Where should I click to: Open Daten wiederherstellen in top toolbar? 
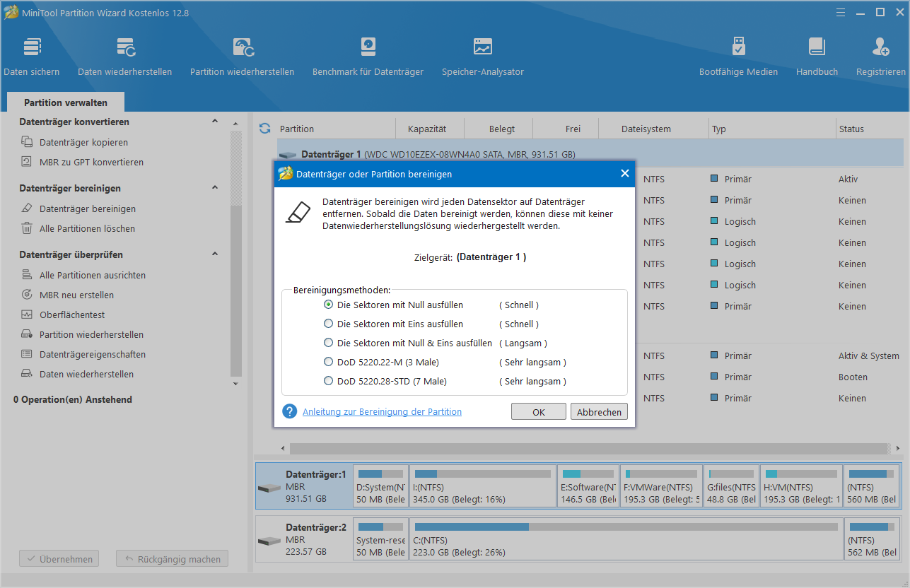click(x=125, y=57)
